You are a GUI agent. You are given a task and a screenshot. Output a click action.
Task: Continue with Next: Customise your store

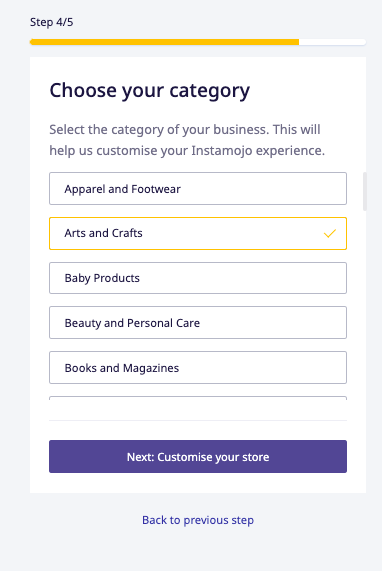point(198,457)
